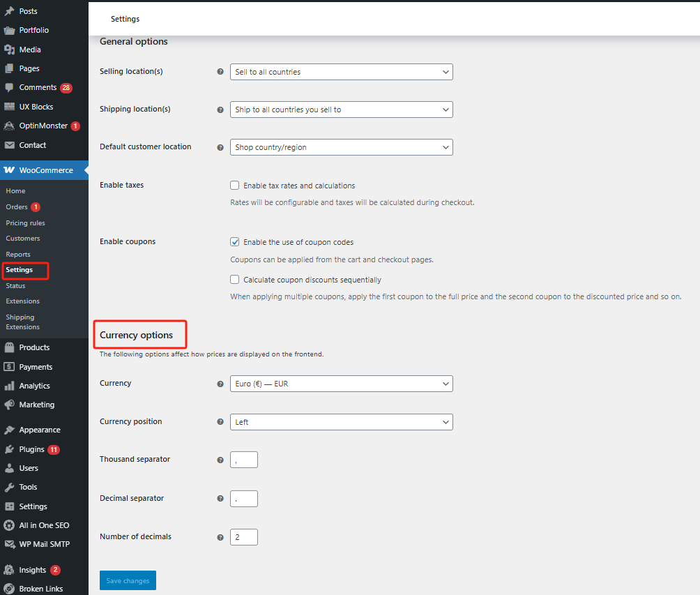The width and height of the screenshot is (700, 595).
Task: Open the help tooltip beside Currency
Action: tap(220, 384)
